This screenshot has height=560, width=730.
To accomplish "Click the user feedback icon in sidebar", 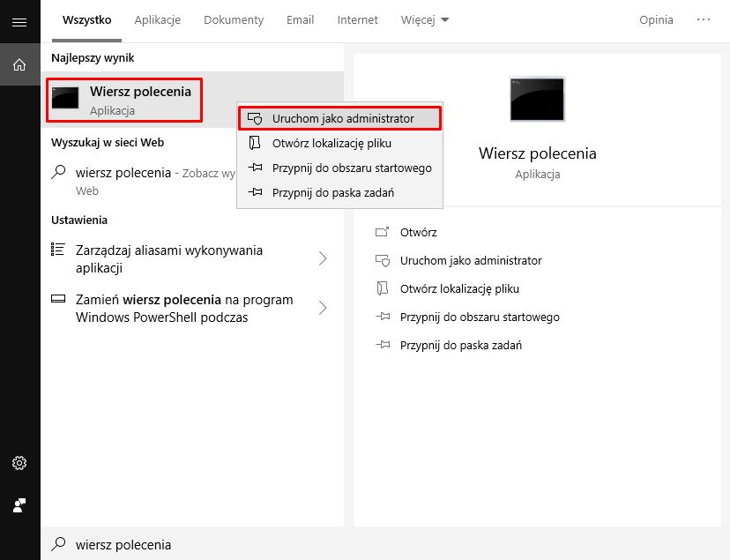I will pyautogui.click(x=19, y=505).
